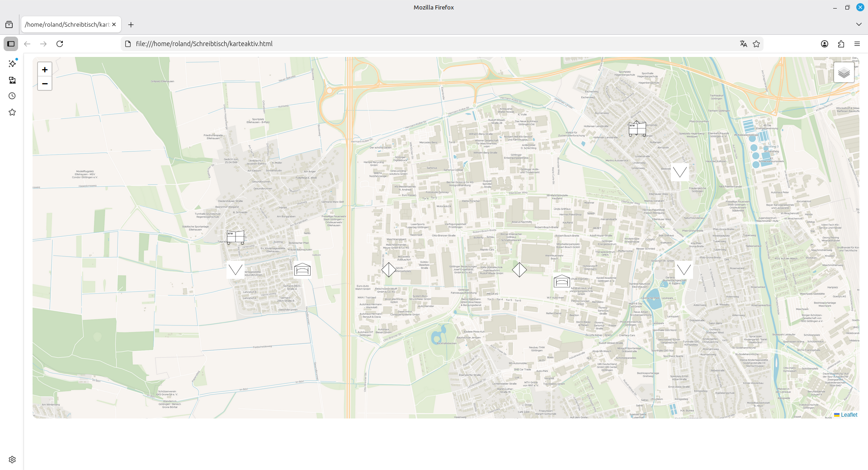
Task: Select the karteaktiv.html tab
Action: point(67,24)
